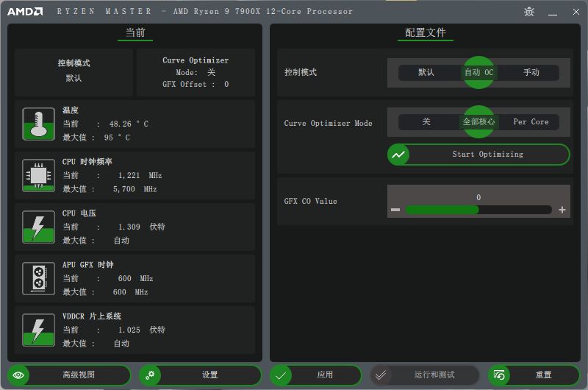Click the eye icon on 高级视图

pyautogui.click(x=18, y=375)
